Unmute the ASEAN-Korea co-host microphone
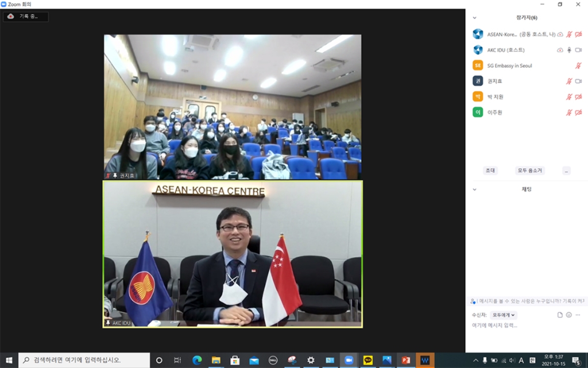Image resolution: width=588 pixels, height=368 pixels. [x=569, y=34]
